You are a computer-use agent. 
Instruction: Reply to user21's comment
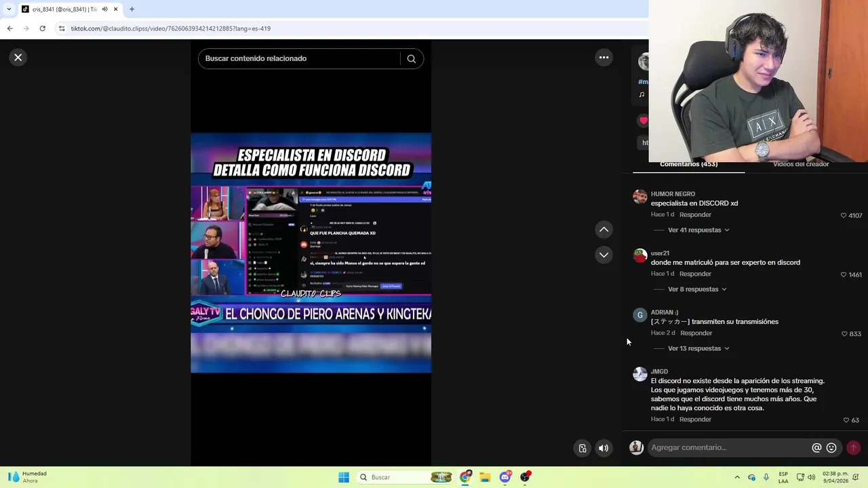(x=695, y=274)
